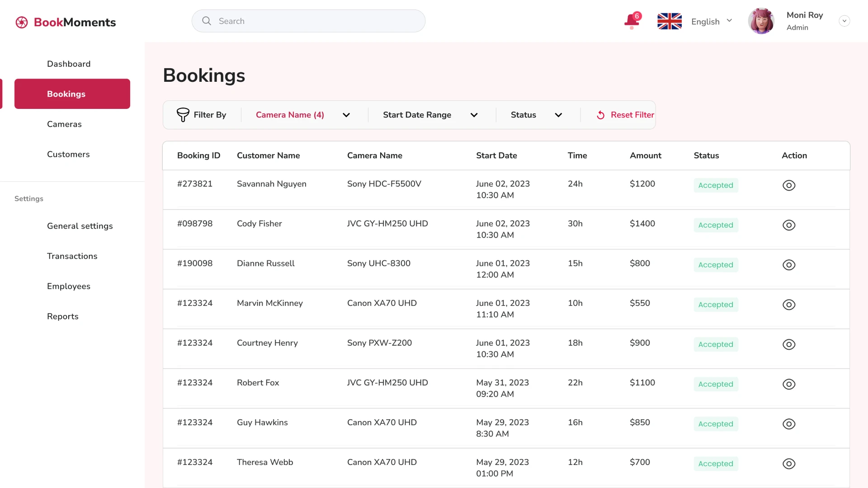Screen dimensions: 868x488
Task: Expand the Moni Roy profile menu
Action: 844,21
